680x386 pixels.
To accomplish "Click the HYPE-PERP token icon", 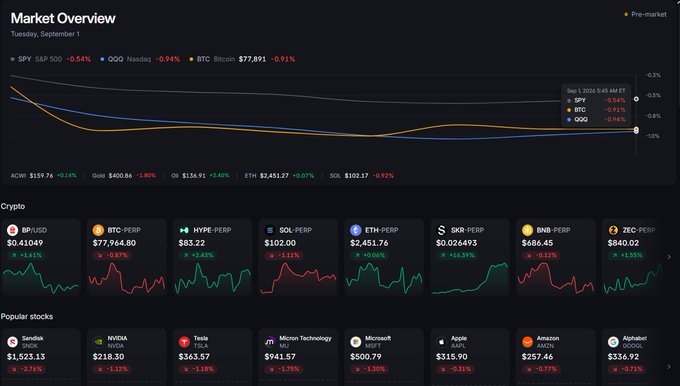I will [184, 230].
